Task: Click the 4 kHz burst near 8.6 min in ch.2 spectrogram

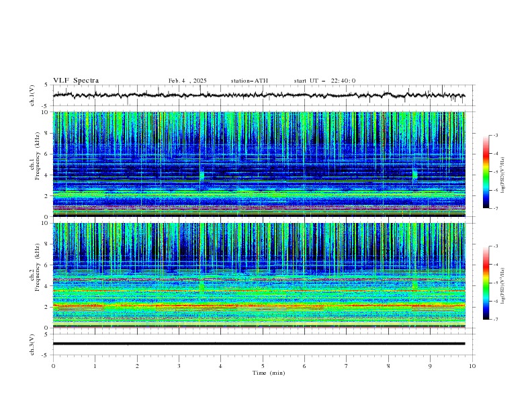Action: [414, 285]
